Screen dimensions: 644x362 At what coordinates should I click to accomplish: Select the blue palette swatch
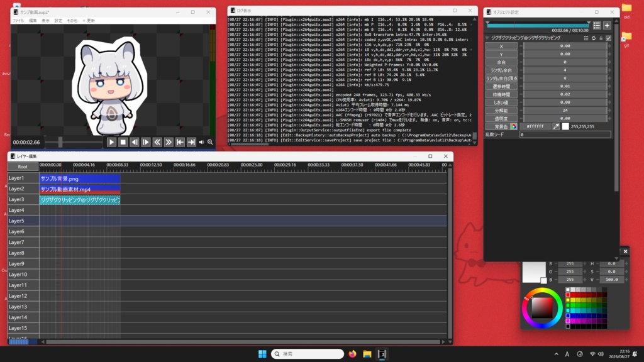(568, 315)
